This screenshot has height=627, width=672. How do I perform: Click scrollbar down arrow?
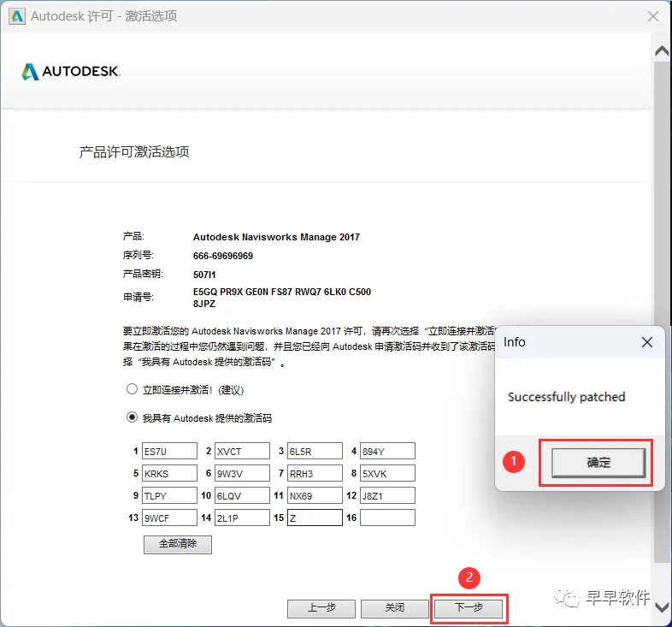click(x=662, y=607)
